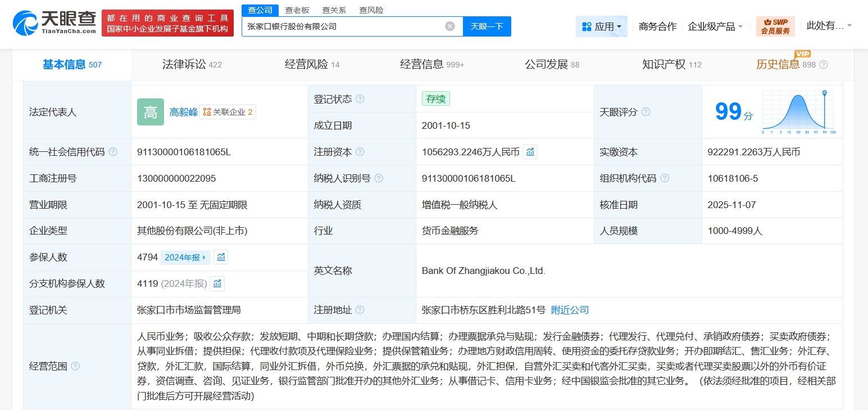868x410 pixels.
Task: Click help icon beside 登记状态
Action: 360,99
